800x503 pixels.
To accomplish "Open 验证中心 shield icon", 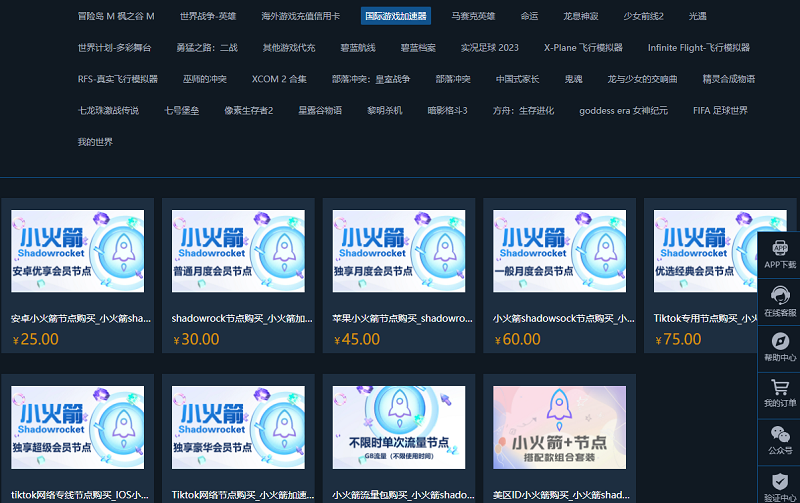I will pyautogui.click(x=780, y=481).
